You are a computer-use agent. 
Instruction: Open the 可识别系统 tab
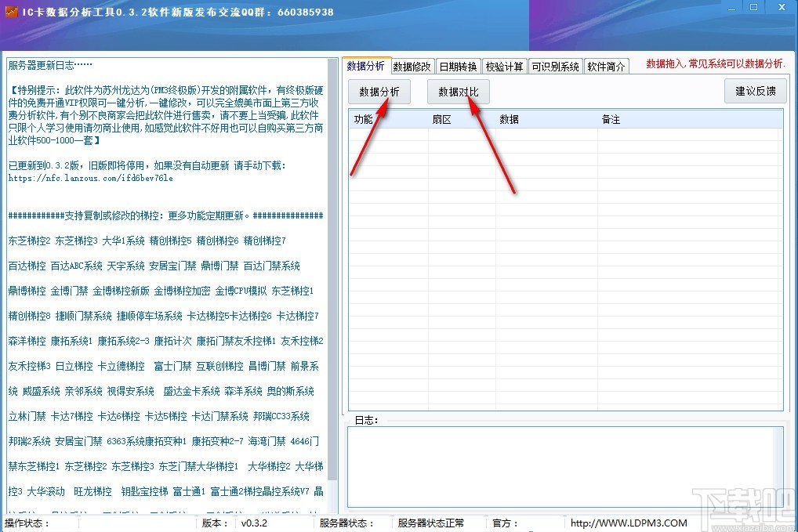point(555,67)
